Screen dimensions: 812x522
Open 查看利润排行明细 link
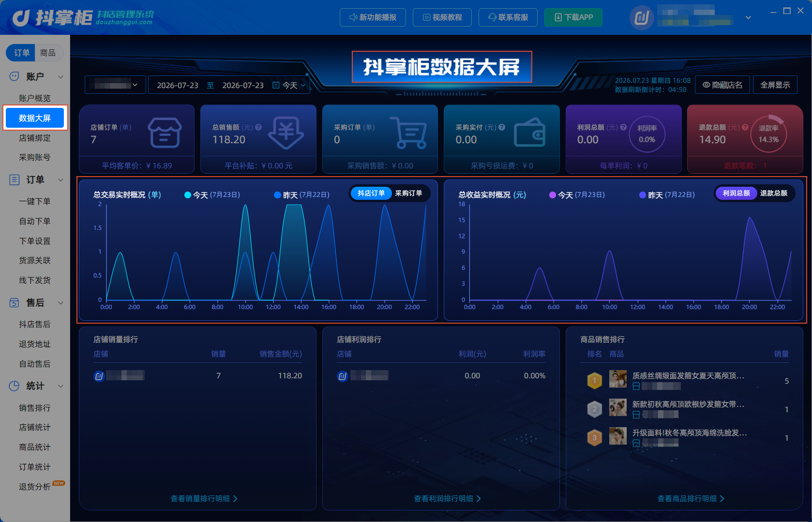448,499
